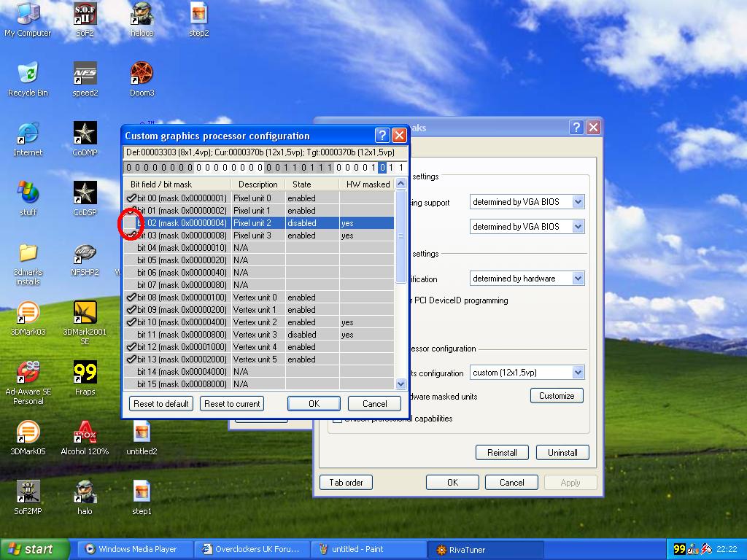
Task: Open the Recycle Bin icon
Action: click(x=28, y=74)
